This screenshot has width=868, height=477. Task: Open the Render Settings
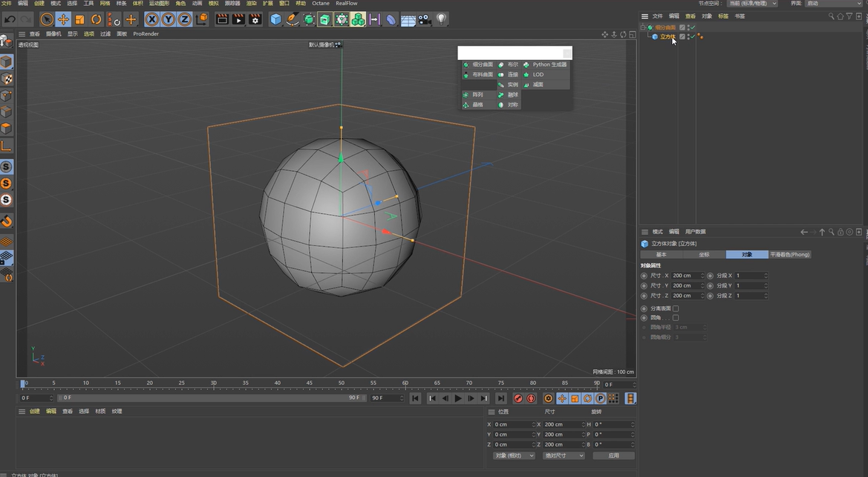[x=255, y=19]
